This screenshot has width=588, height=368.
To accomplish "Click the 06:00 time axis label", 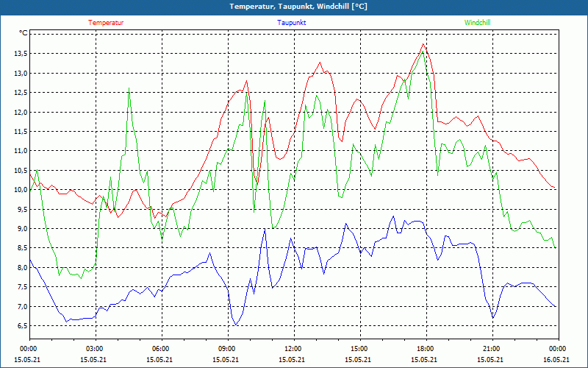I will [162, 349].
